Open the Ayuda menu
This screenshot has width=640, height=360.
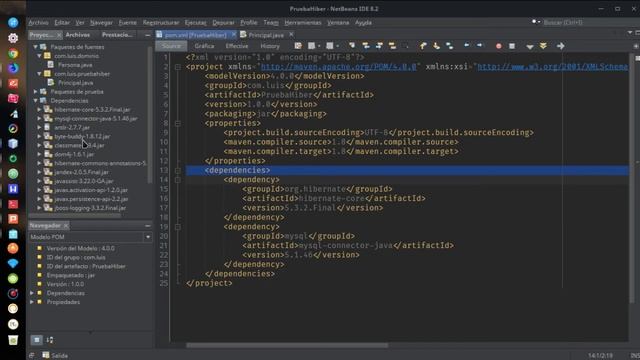(363, 22)
